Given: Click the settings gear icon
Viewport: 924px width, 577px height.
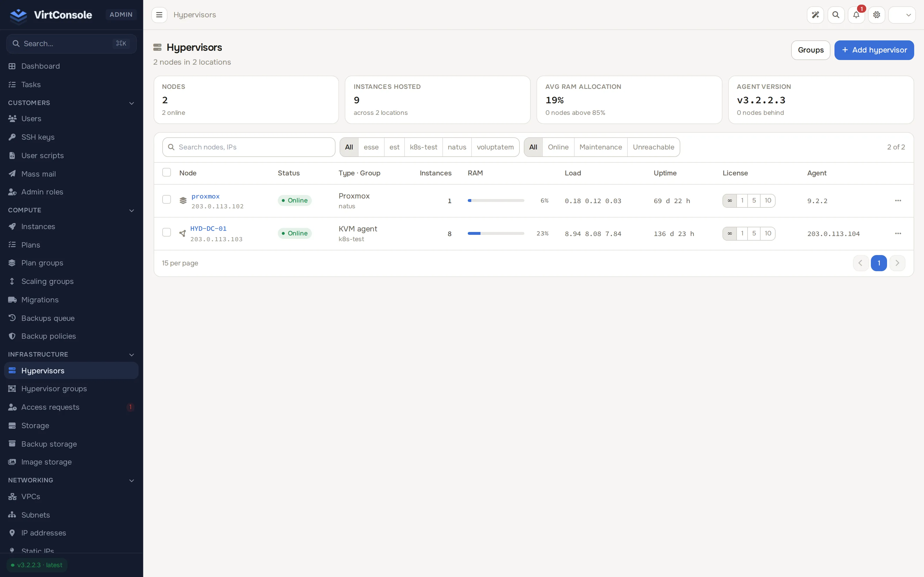Looking at the screenshot, I should [x=877, y=15].
